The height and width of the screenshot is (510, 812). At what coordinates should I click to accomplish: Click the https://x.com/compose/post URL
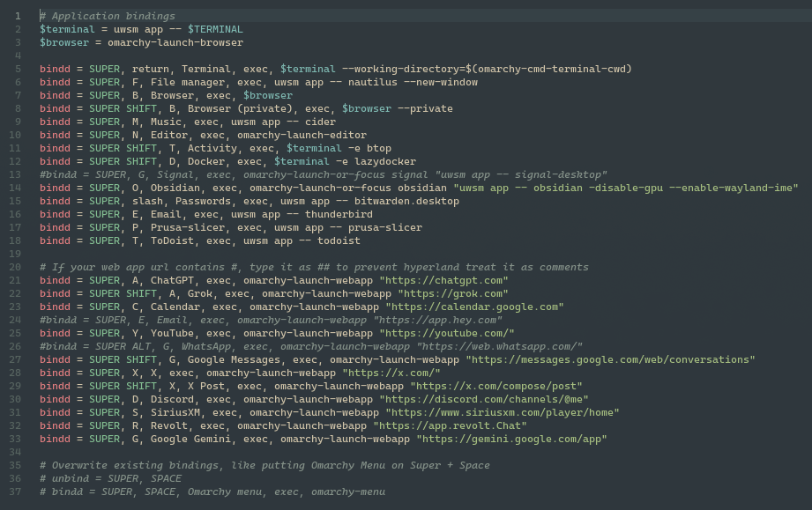496,386
